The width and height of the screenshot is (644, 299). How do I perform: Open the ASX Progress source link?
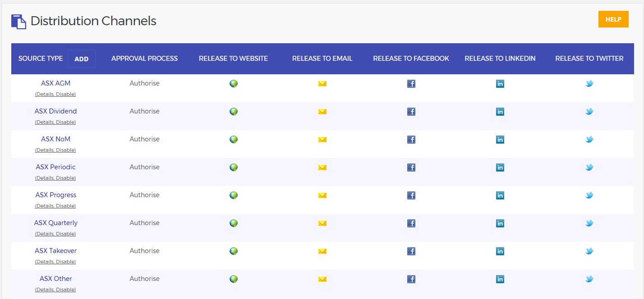click(x=55, y=195)
